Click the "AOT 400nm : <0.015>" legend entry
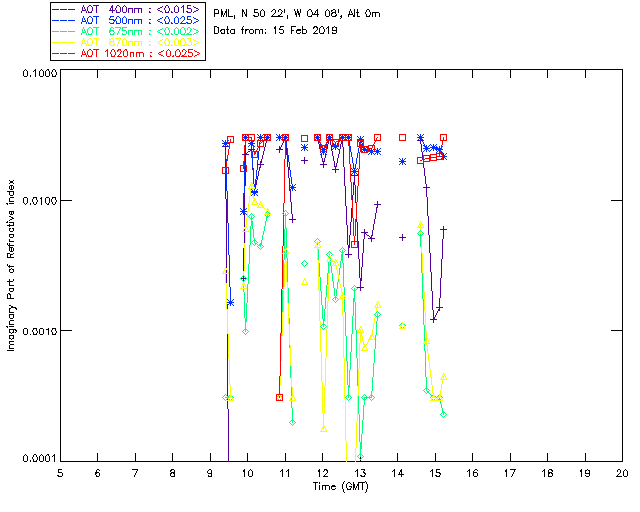640x512 pixels. [x=127, y=9]
